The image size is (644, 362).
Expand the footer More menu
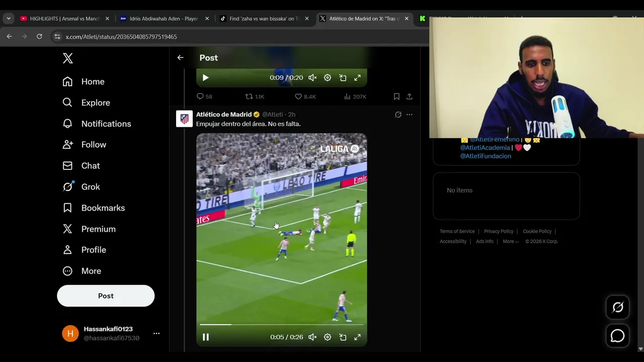pos(511,241)
